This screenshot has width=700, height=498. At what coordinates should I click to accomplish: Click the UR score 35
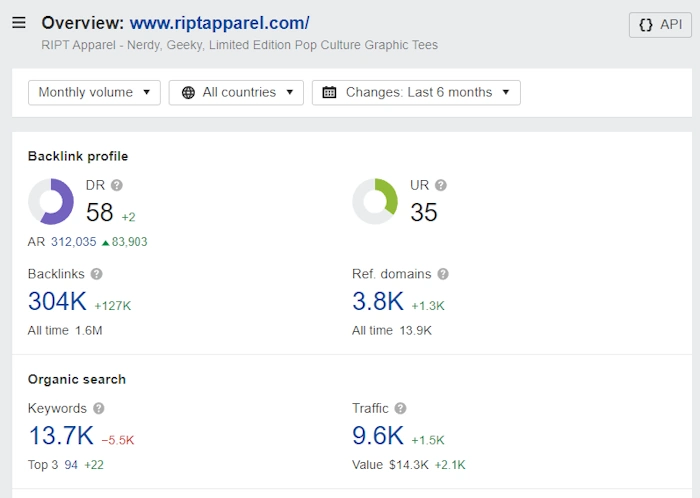click(424, 212)
